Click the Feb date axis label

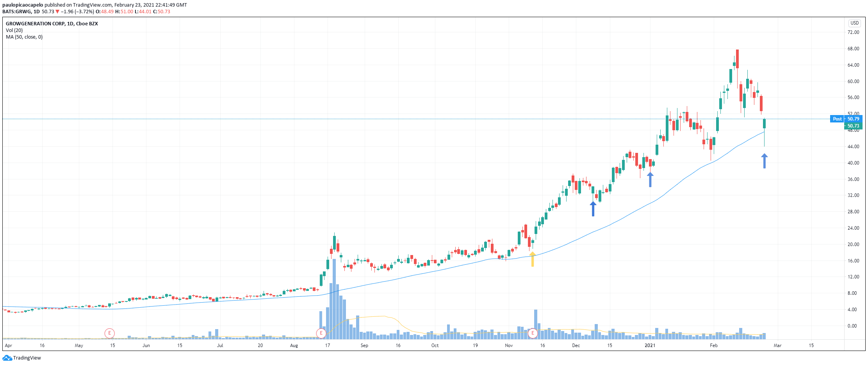(714, 346)
